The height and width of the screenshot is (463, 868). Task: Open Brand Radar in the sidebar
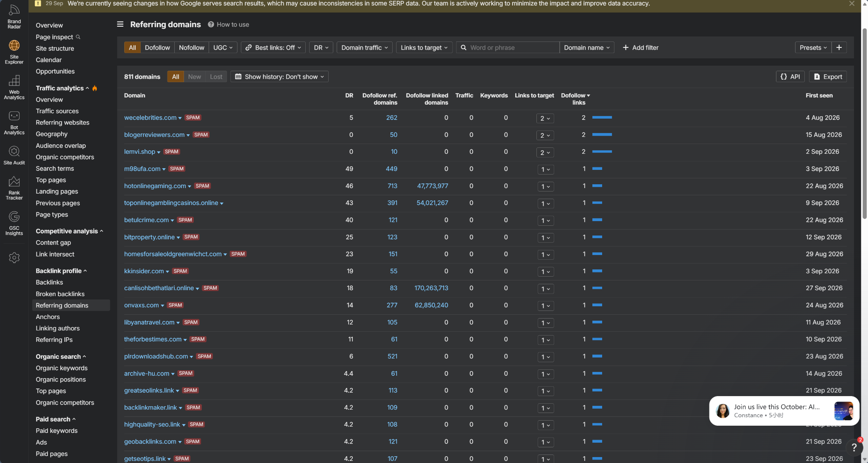[14, 17]
